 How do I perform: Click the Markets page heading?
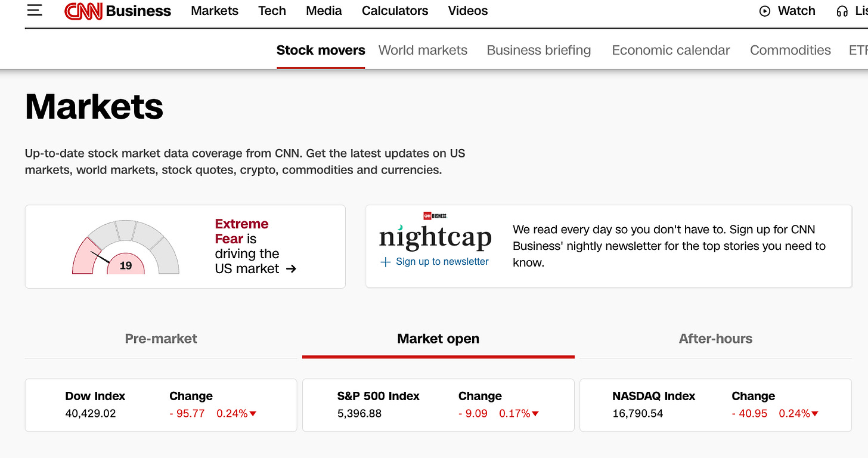coord(94,107)
